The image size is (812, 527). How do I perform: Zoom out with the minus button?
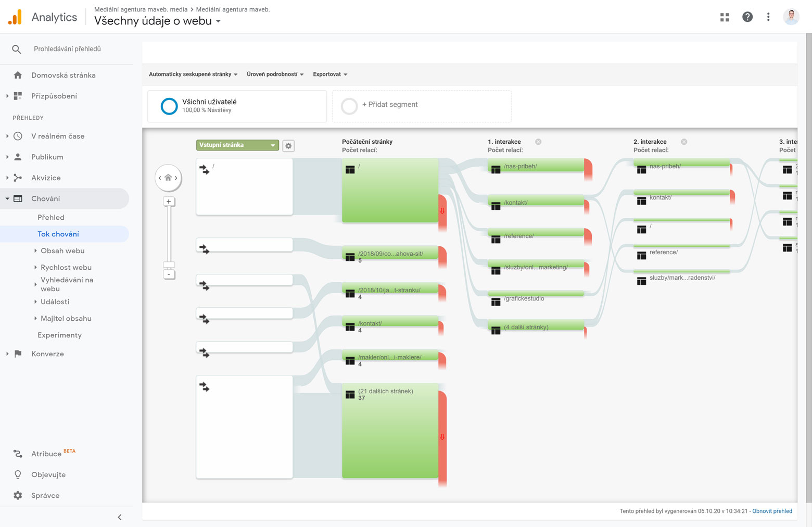(x=169, y=274)
